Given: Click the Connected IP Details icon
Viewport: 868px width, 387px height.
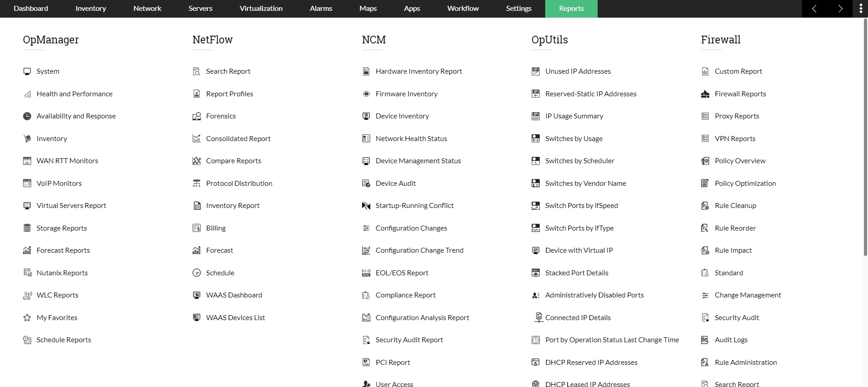Looking at the screenshot, I should (x=538, y=317).
